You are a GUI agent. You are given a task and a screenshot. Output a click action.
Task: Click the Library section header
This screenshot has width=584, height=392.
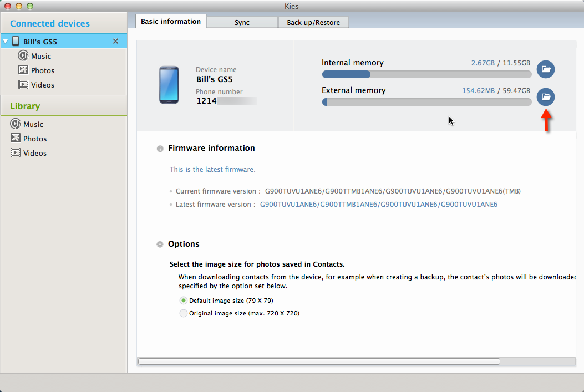25,106
